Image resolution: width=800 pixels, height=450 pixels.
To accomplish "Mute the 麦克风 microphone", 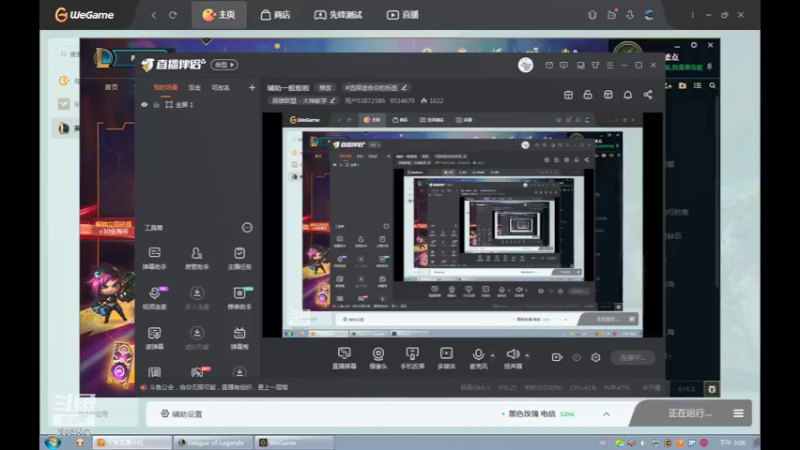I will (478, 358).
